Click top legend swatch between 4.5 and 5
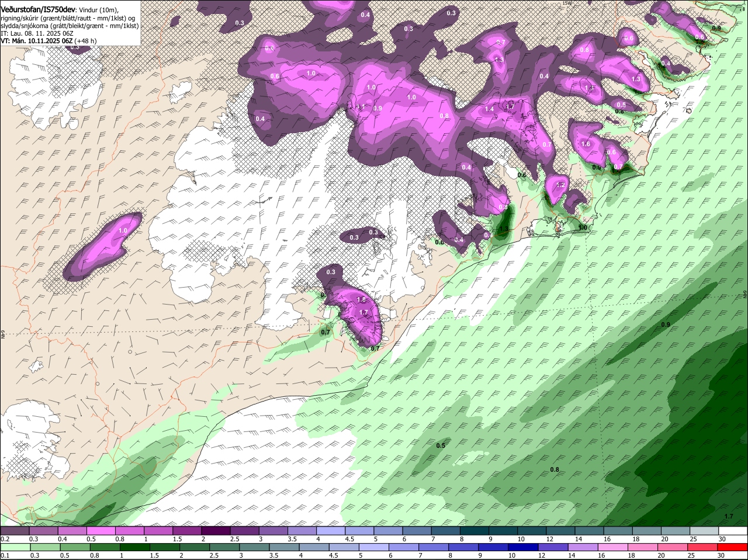This screenshot has width=748, height=560. [x=359, y=531]
